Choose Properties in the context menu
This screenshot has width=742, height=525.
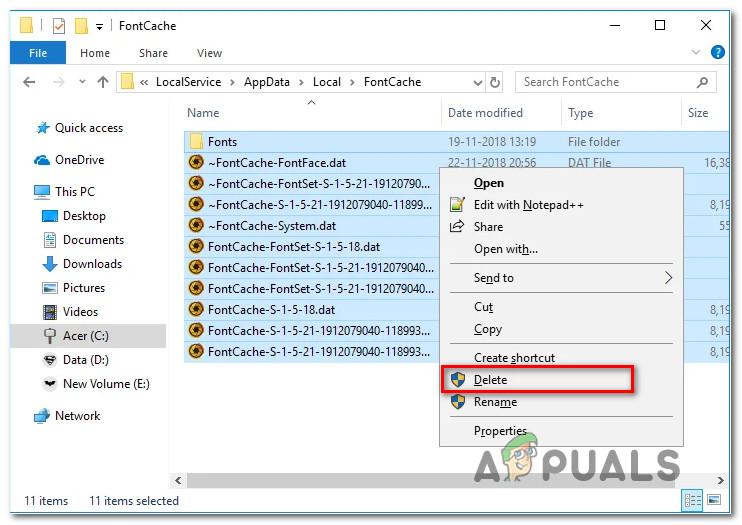[x=500, y=431]
